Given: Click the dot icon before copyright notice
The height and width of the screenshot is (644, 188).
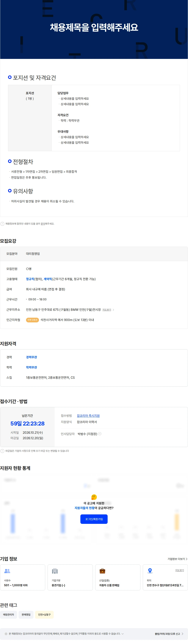Looking at the screenshot, I should click(x=6, y=634).
